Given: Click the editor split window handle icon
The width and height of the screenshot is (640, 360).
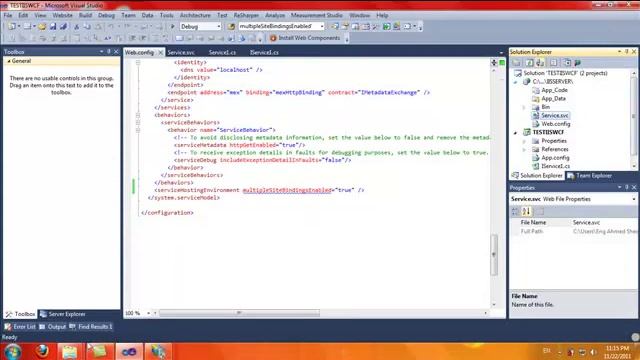Looking at the screenshot, I should [x=494, y=62].
